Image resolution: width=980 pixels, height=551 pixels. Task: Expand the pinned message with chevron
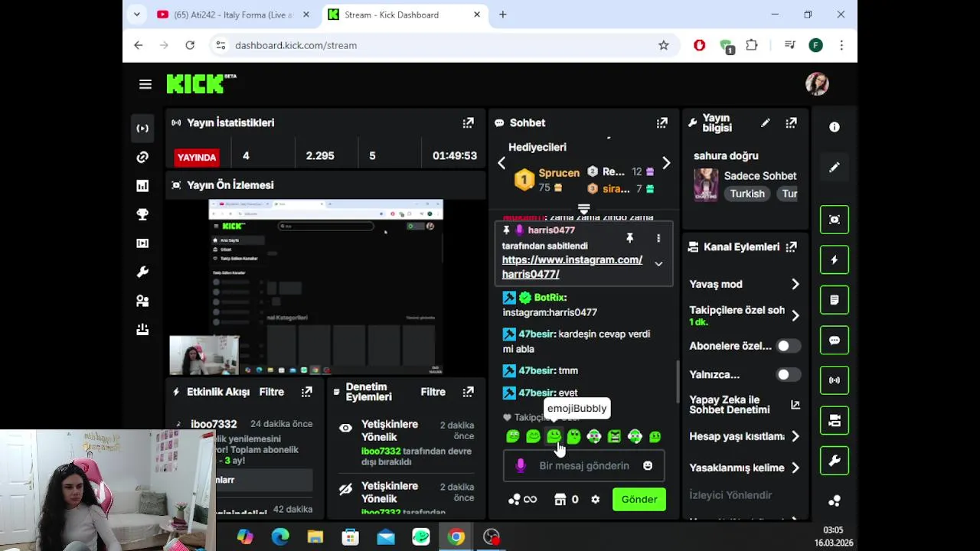tap(658, 264)
